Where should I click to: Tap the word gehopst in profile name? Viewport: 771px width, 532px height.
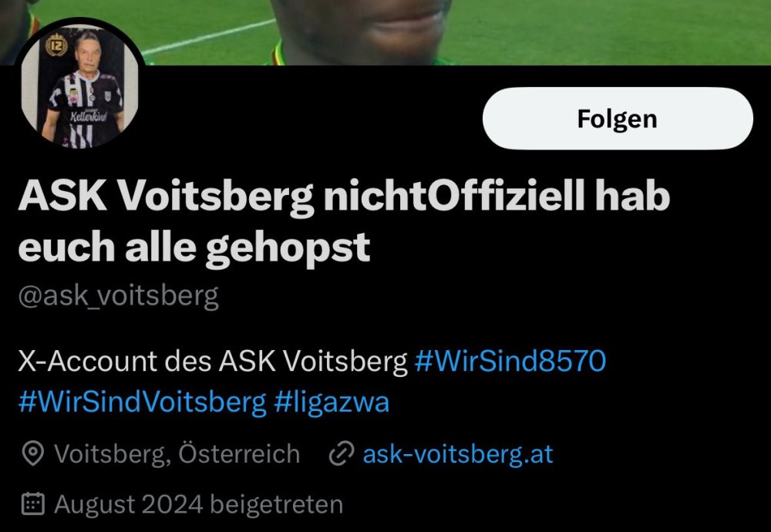[x=288, y=247]
